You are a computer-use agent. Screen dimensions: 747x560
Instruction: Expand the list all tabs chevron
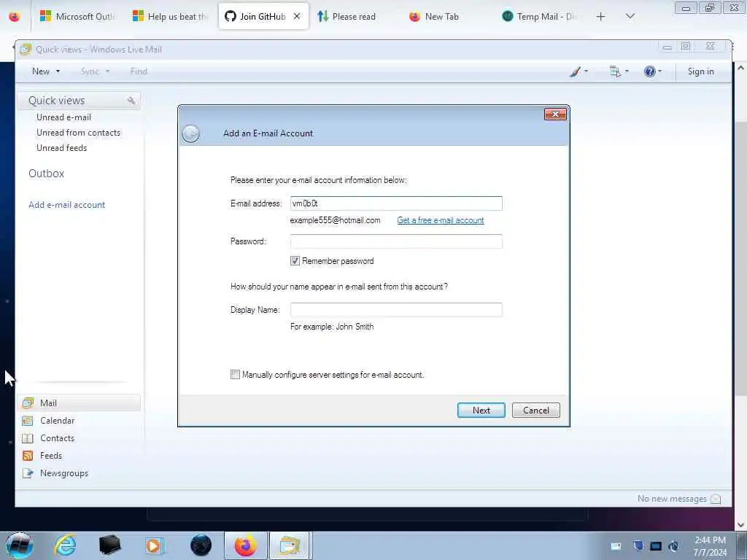click(630, 17)
